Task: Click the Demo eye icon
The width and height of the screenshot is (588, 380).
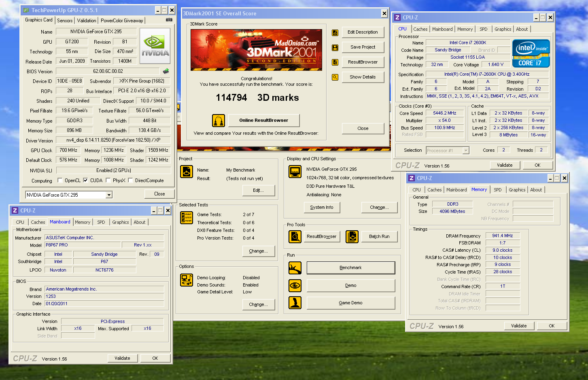Action: coord(295,285)
